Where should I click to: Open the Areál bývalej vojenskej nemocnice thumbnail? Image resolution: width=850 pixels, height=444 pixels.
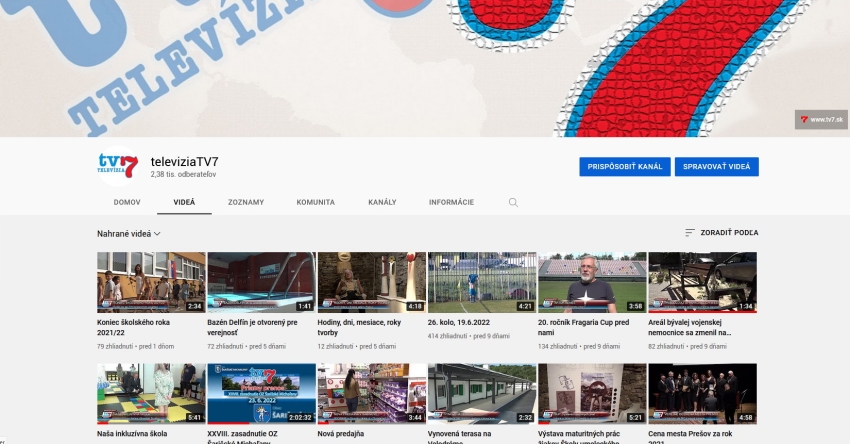tap(703, 282)
